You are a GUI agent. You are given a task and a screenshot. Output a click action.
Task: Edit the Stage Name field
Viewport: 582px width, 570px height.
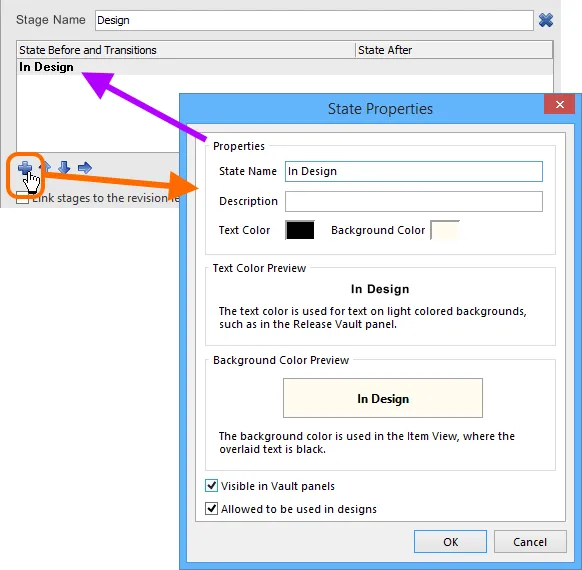click(314, 20)
